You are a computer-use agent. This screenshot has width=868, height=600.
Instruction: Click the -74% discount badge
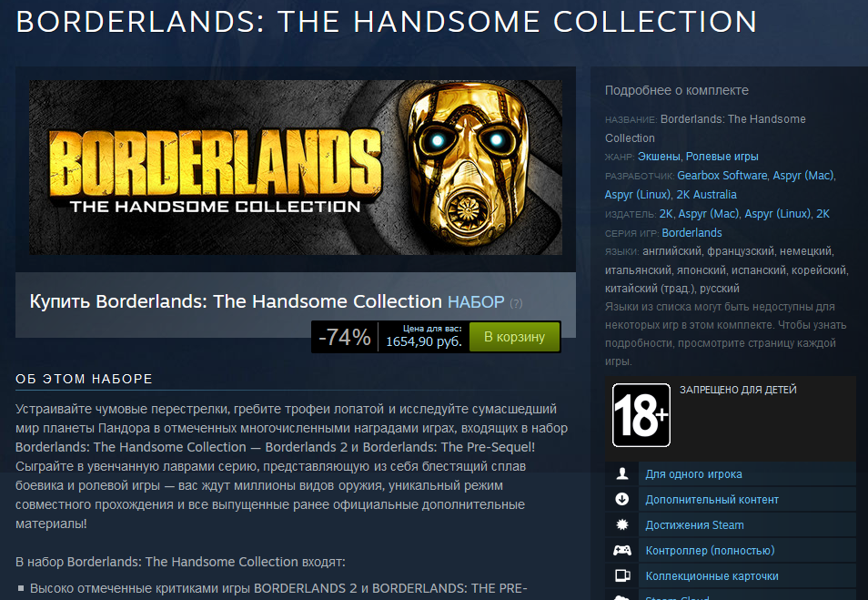(x=344, y=337)
